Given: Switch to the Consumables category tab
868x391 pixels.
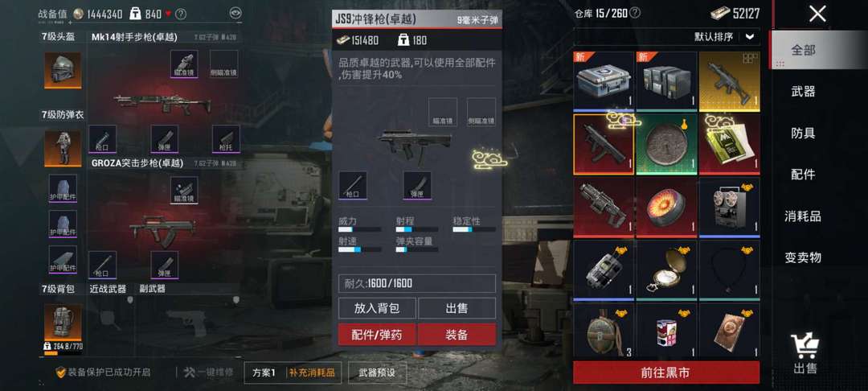Looking at the screenshot, I should [803, 216].
